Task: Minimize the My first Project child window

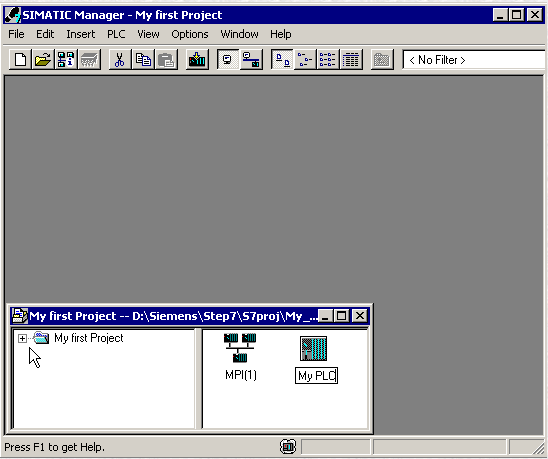Action: point(326,316)
